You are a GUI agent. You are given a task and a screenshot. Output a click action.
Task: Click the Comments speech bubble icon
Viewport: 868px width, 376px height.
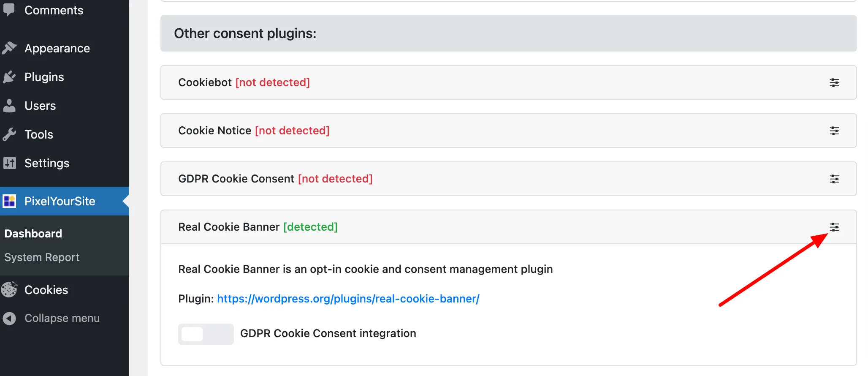[9, 10]
